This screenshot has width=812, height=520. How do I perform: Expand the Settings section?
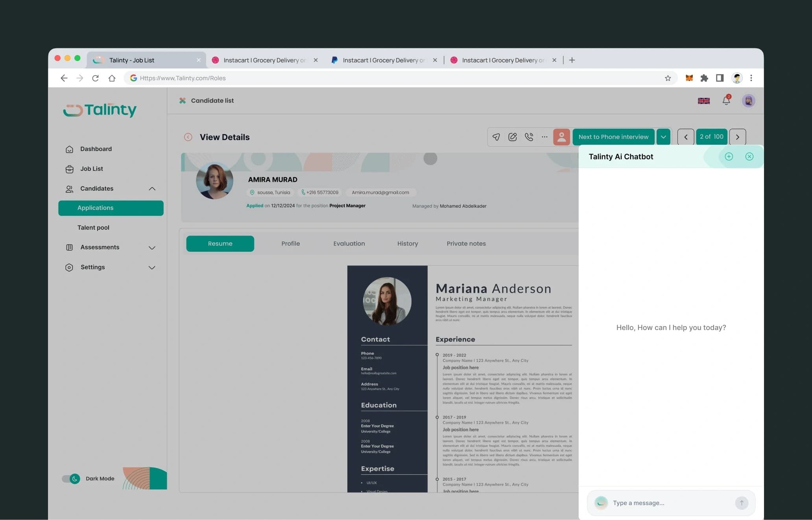[x=152, y=267]
